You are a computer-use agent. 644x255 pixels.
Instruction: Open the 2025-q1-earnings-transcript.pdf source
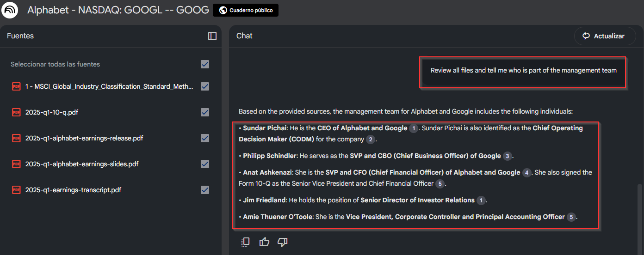pyautogui.click(x=73, y=190)
